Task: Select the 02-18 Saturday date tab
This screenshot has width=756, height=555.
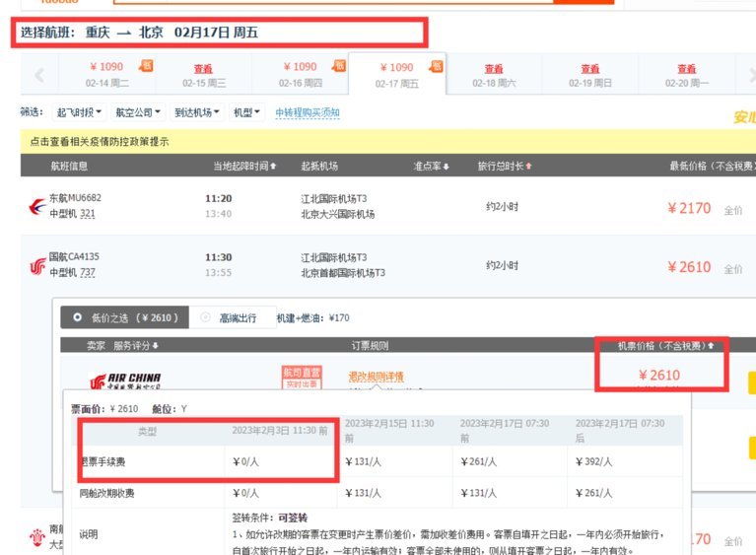Action: 494,74
